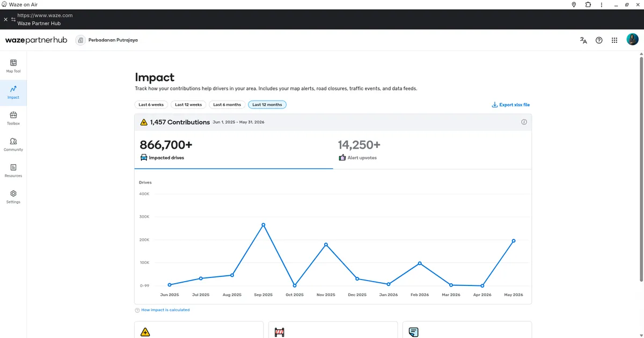Open the Google apps grid icon
The height and width of the screenshot is (338, 644).
(614, 40)
